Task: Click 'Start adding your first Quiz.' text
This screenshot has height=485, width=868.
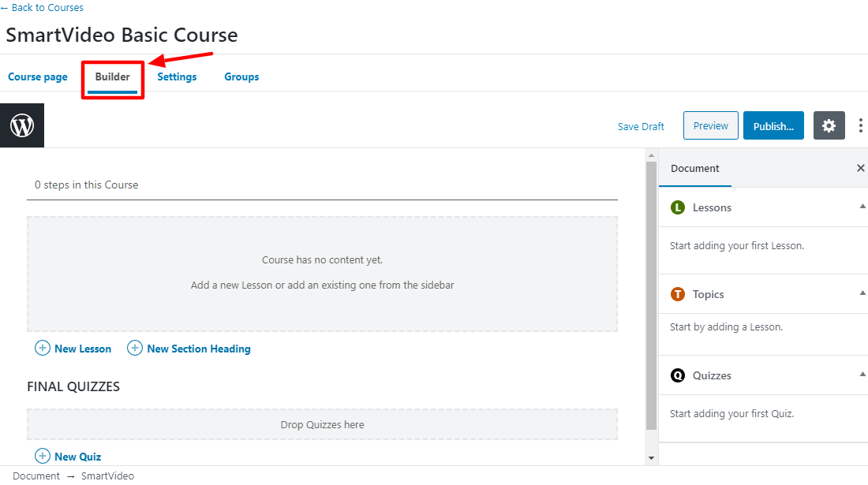Action: (x=731, y=414)
